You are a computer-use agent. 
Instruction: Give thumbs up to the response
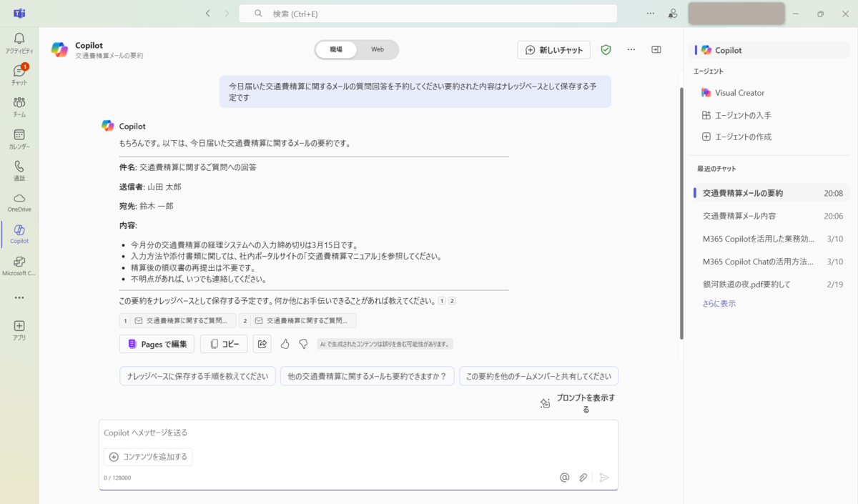pos(285,344)
